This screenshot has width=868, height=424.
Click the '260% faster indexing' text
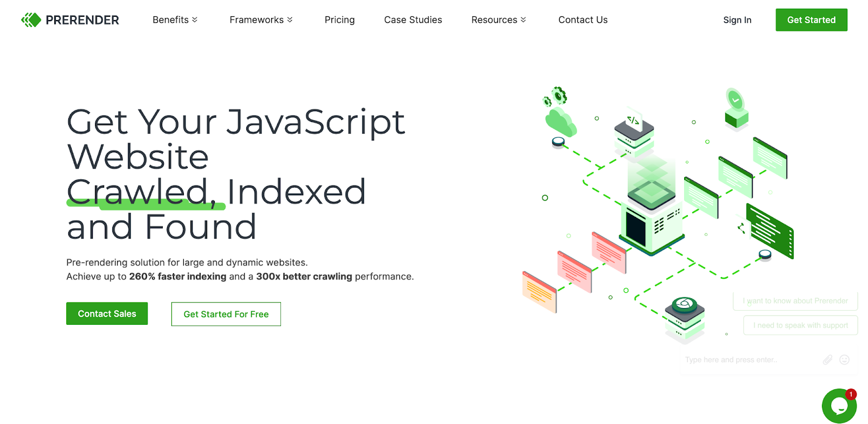(x=177, y=277)
